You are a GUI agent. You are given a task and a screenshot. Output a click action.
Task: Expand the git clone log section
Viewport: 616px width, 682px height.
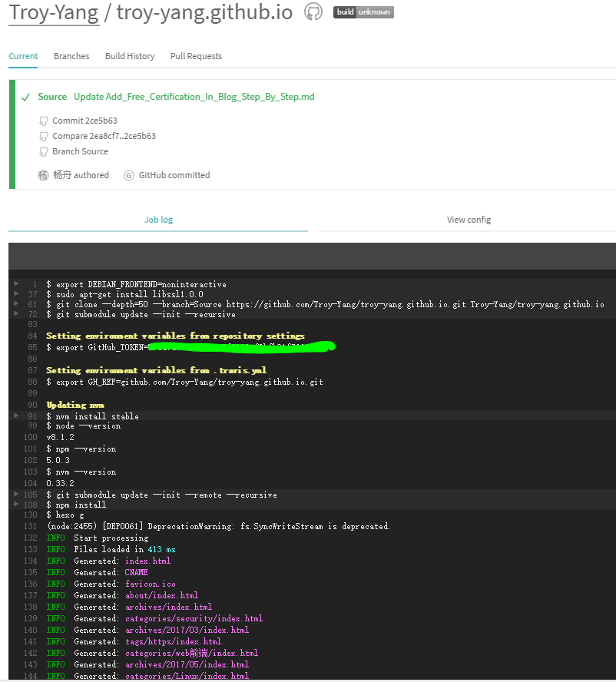click(x=17, y=304)
